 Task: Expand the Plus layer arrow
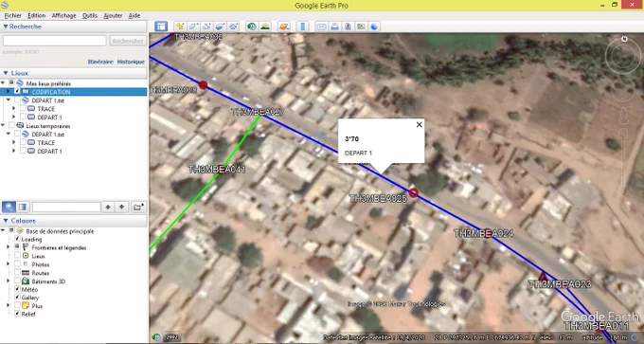point(9,306)
